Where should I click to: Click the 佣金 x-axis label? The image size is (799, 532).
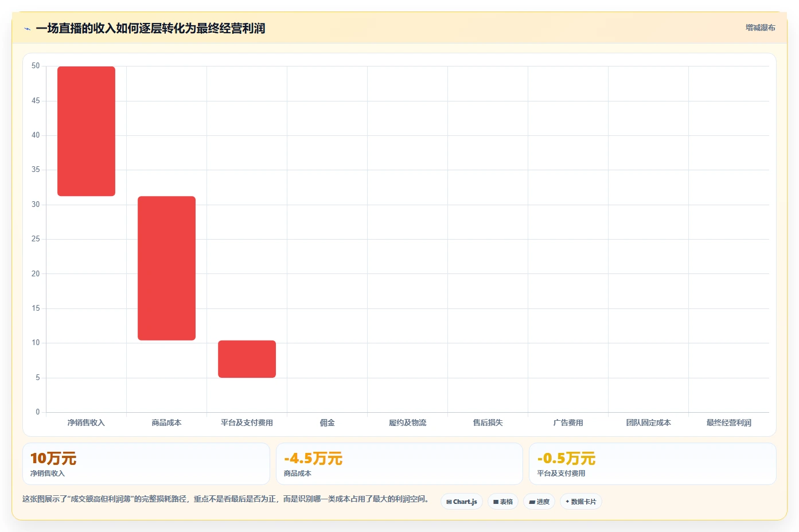(x=327, y=423)
